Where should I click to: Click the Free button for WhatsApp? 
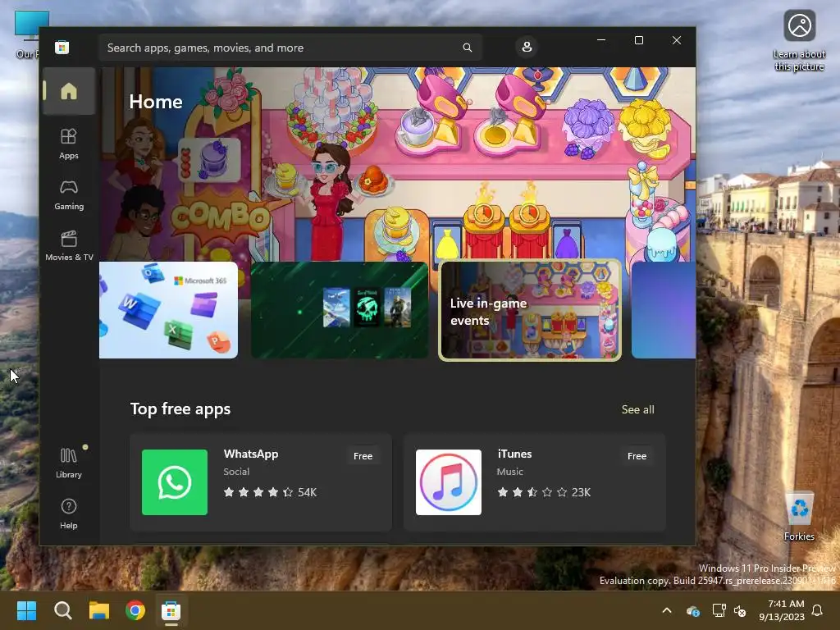click(363, 456)
